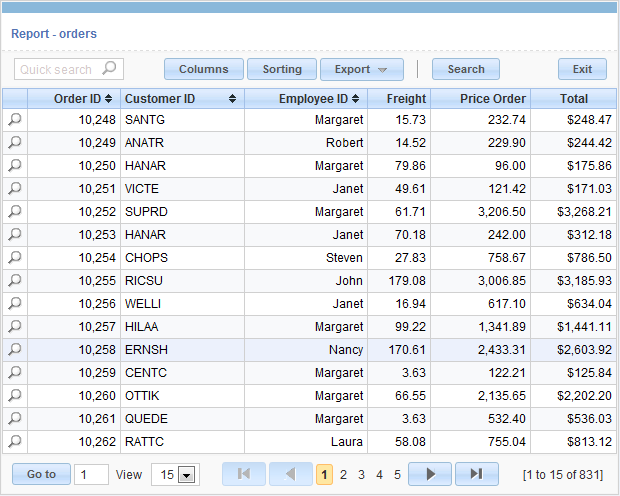
Task: Go to first page arrow button
Action: click(x=243, y=474)
